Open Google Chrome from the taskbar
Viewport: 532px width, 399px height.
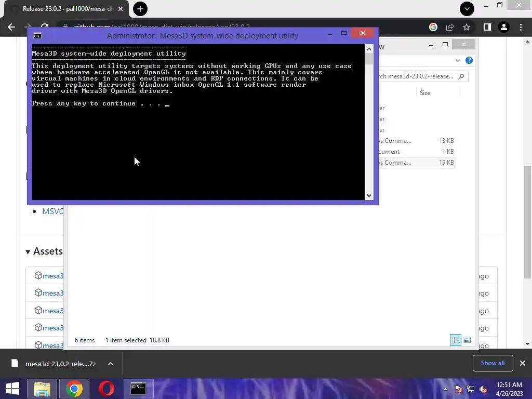click(x=74, y=389)
